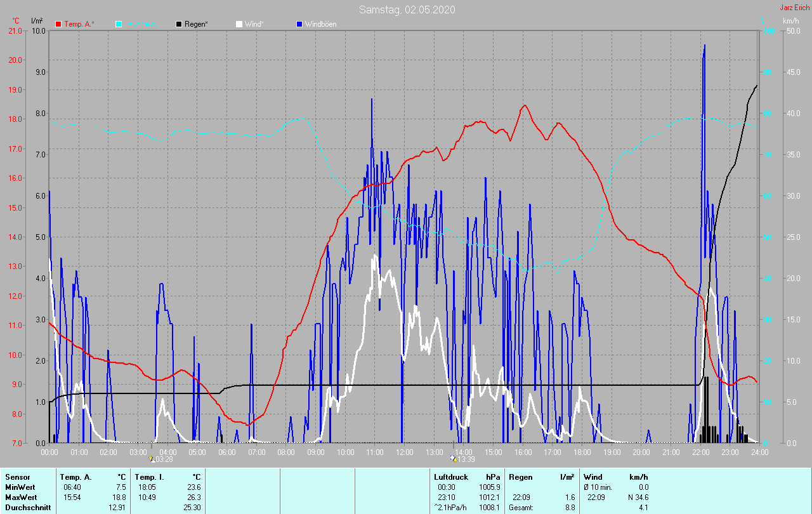812x514 pixels.
Task: Click the chart title Samstag, 02.05.2020
Action: pyautogui.click(x=407, y=10)
